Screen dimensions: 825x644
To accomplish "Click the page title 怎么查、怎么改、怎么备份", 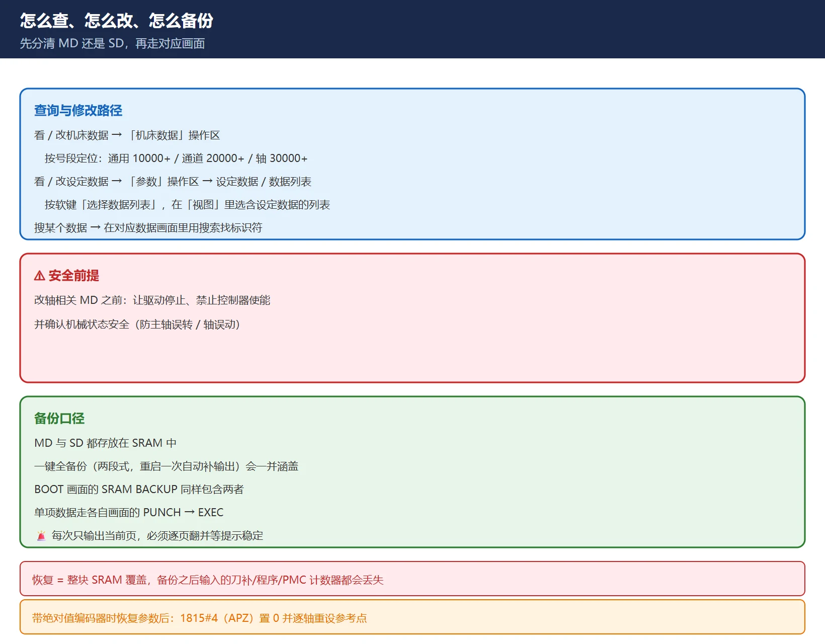I will click(x=117, y=21).
